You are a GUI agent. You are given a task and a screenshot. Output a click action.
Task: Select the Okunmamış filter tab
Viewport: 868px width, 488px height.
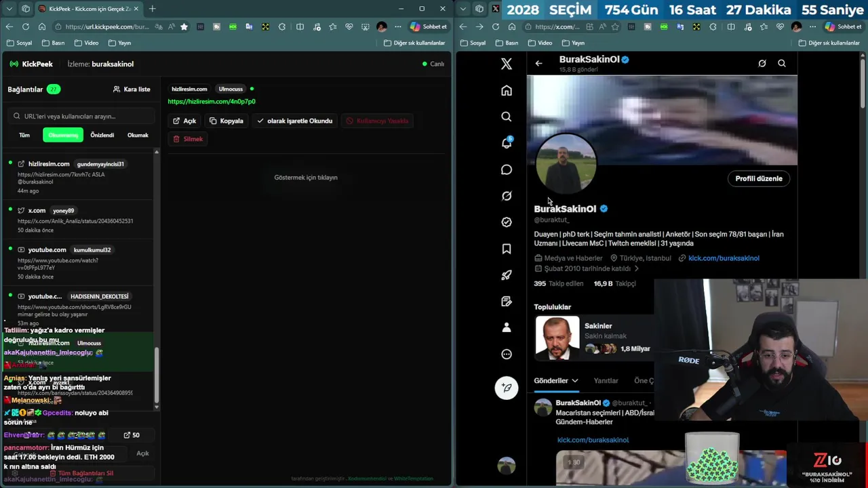pyautogui.click(x=63, y=135)
